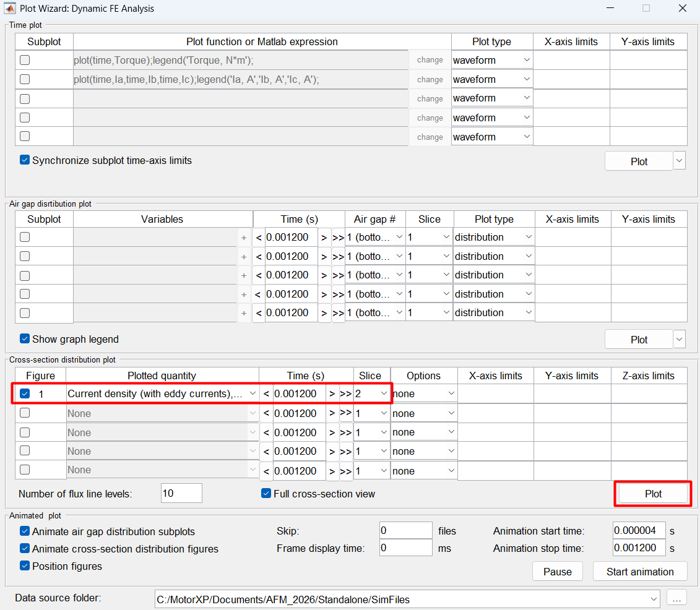Click the Start animation button

640,572
